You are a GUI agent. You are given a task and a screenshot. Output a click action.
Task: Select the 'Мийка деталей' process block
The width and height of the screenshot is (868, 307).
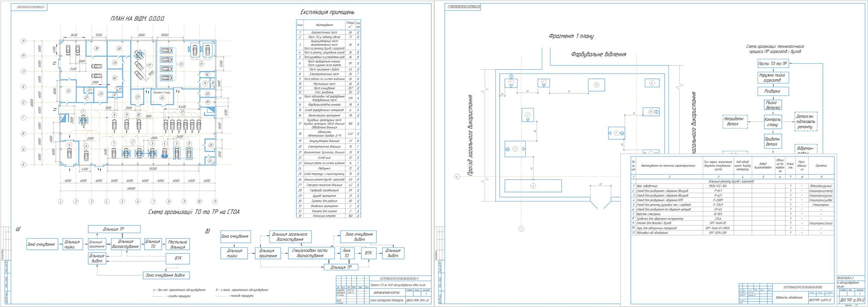tap(772, 105)
